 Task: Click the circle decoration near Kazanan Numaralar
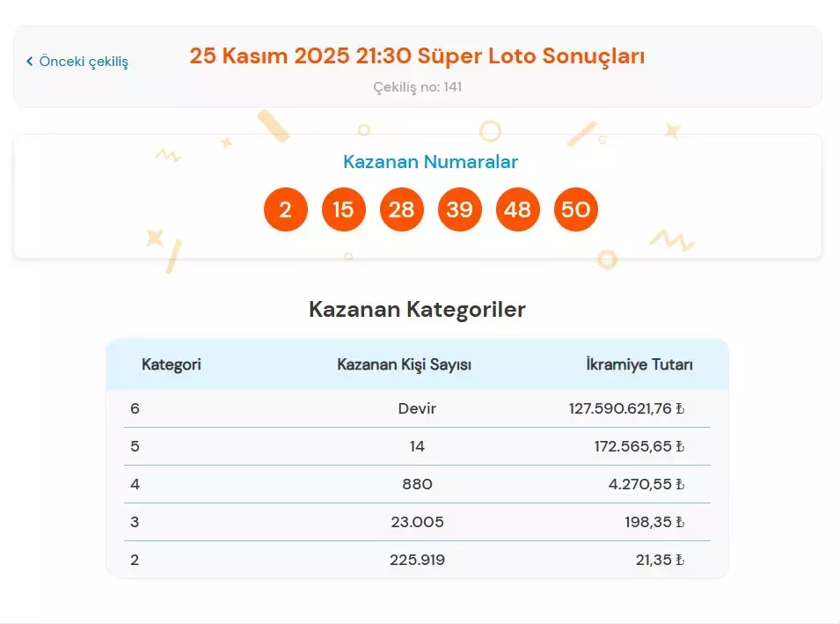coord(489,132)
